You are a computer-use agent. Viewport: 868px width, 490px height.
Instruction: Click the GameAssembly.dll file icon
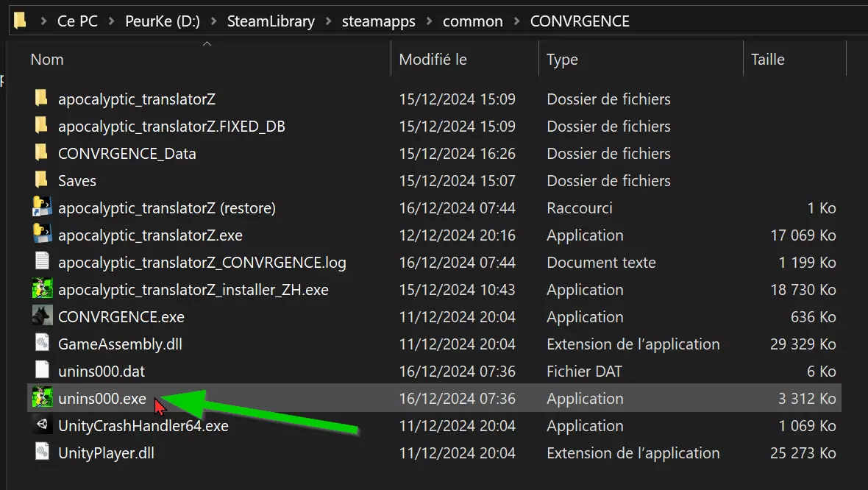click(x=42, y=343)
